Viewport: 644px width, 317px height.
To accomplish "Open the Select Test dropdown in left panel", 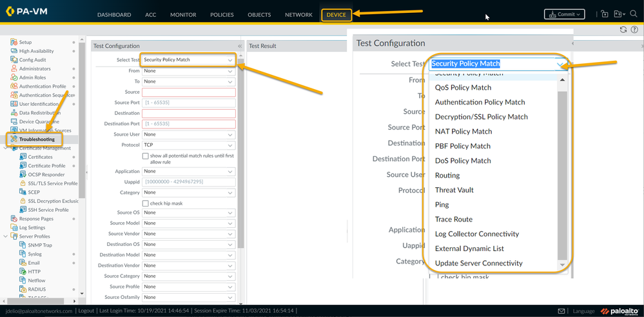I will pos(188,60).
